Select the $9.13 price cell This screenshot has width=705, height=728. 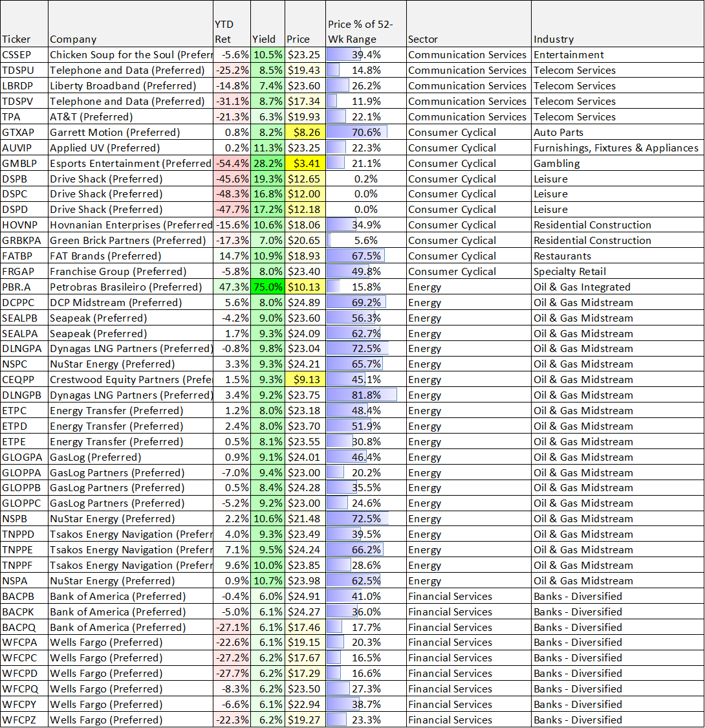[305, 380]
